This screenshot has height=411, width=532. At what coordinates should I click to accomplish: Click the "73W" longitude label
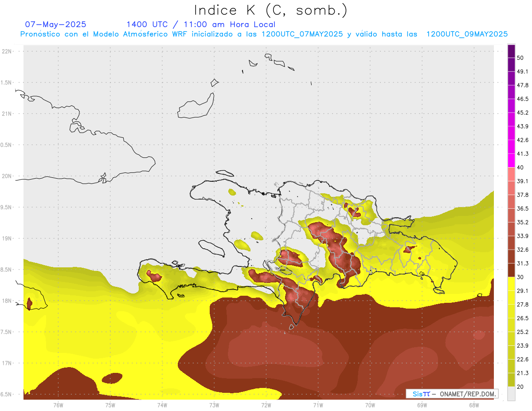tap(214, 405)
